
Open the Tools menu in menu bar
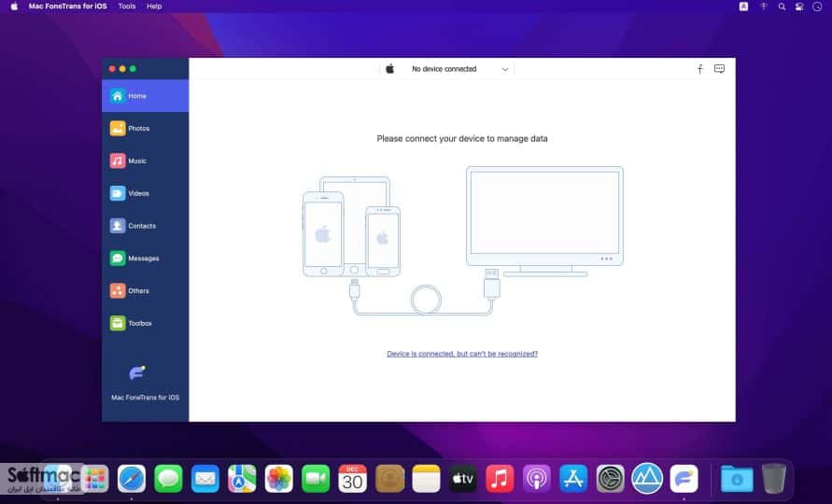[127, 7]
